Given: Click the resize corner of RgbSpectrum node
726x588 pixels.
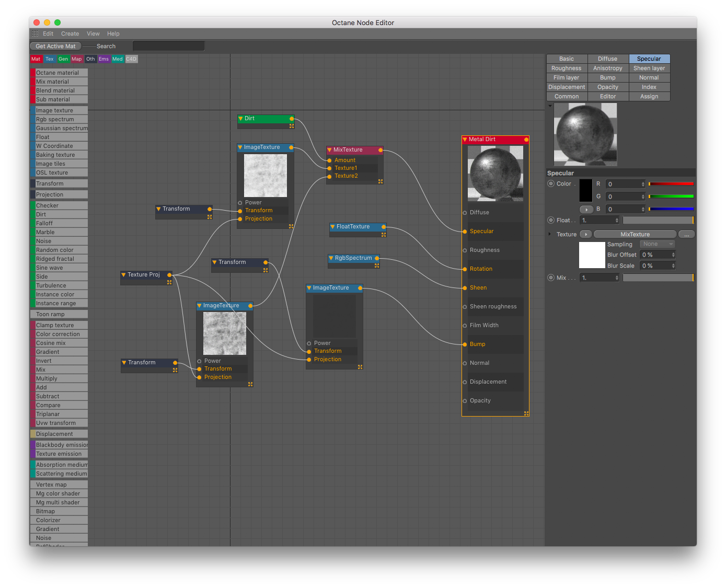Looking at the screenshot, I should [377, 266].
